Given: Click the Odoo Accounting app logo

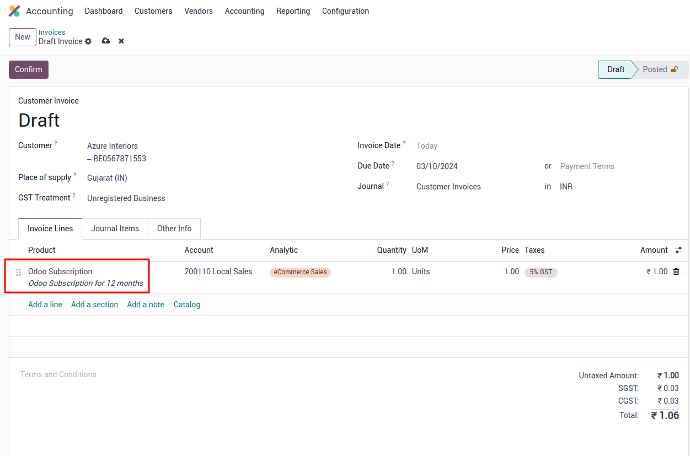Looking at the screenshot, I should tap(14, 11).
